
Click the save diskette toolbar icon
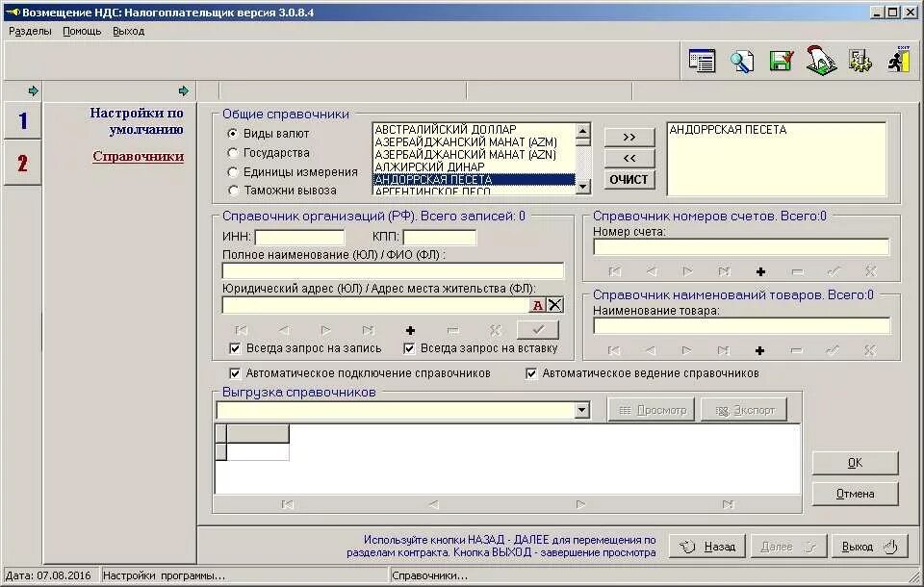point(782,61)
